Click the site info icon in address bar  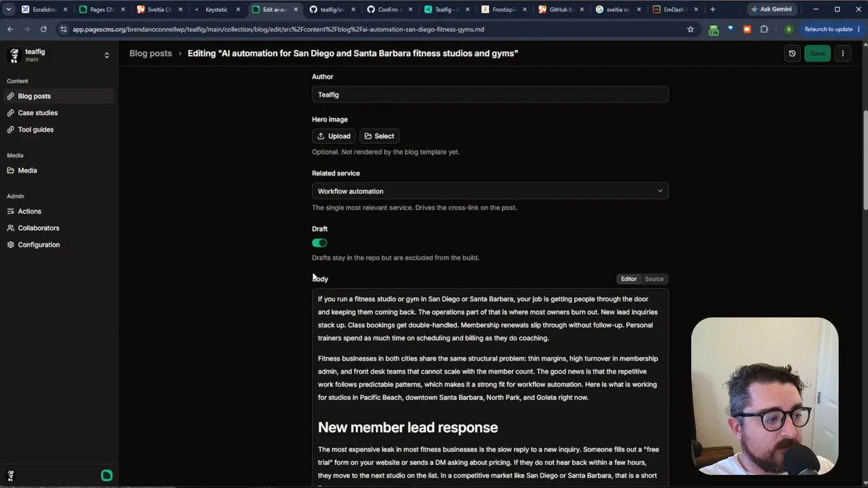pyautogui.click(x=63, y=29)
